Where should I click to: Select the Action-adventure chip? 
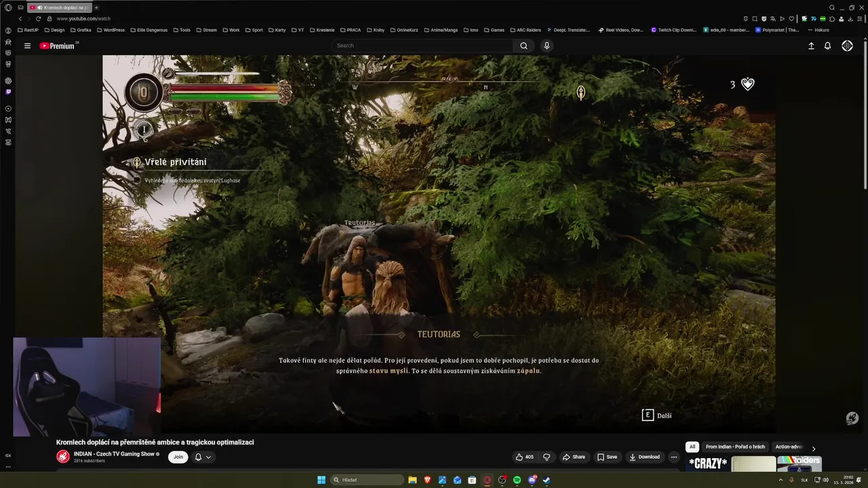coord(789,447)
